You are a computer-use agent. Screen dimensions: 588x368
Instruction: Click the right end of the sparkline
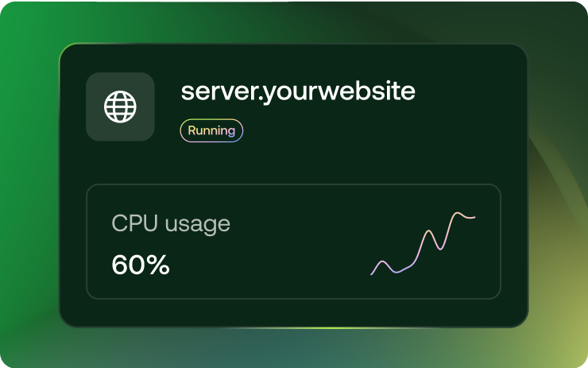coord(474,216)
